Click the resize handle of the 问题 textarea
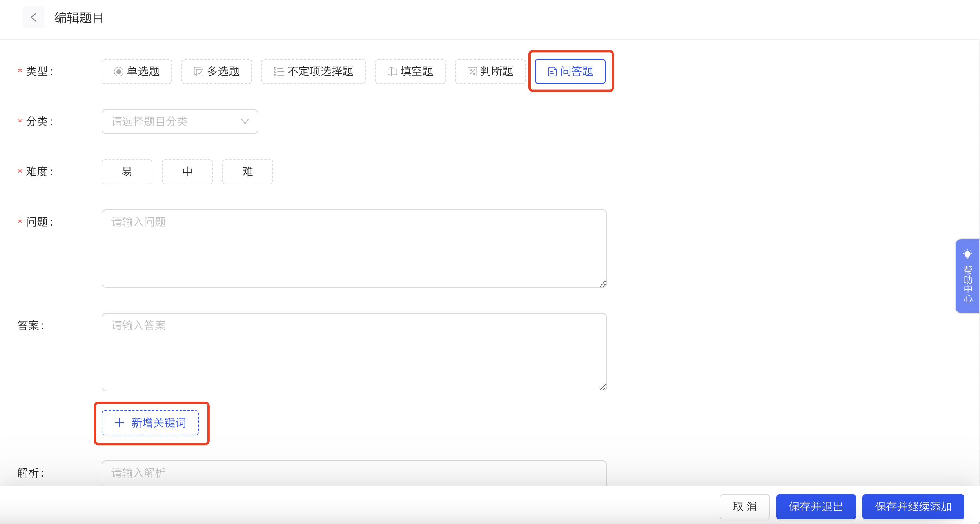Screen dimensions: 980x524 tap(603, 284)
